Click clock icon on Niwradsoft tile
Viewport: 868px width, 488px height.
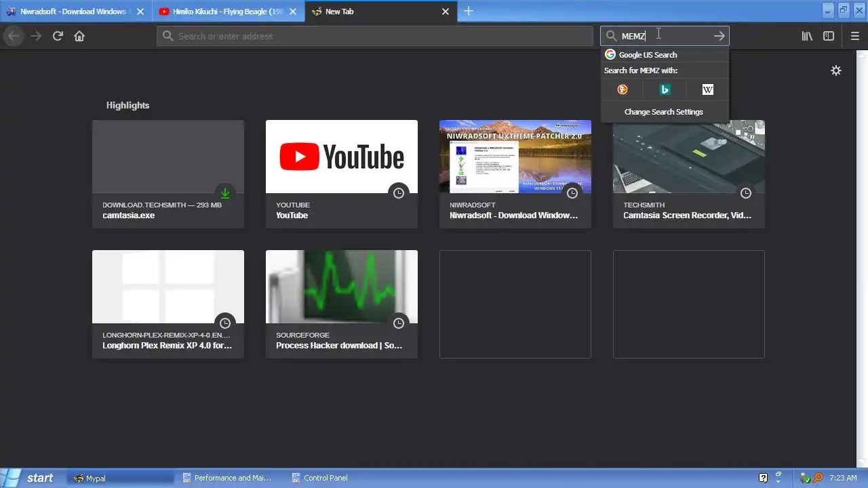(x=572, y=193)
